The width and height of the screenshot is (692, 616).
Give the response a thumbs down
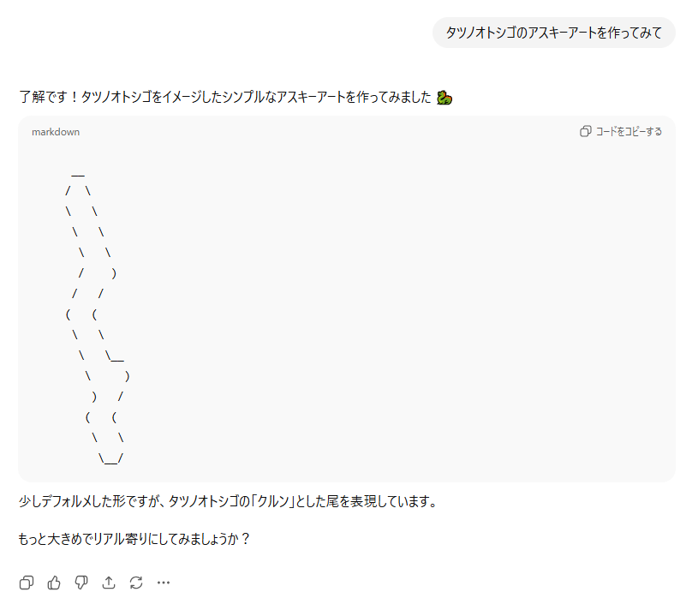(x=81, y=583)
